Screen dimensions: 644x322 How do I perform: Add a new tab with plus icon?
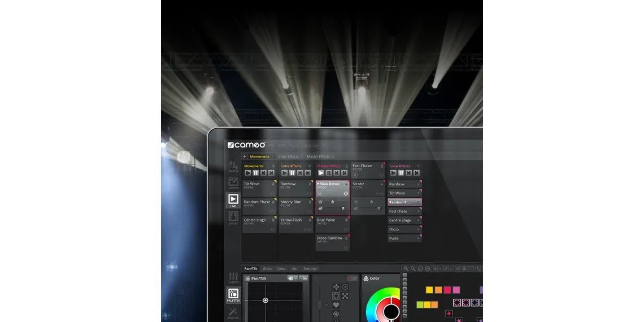[245, 156]
